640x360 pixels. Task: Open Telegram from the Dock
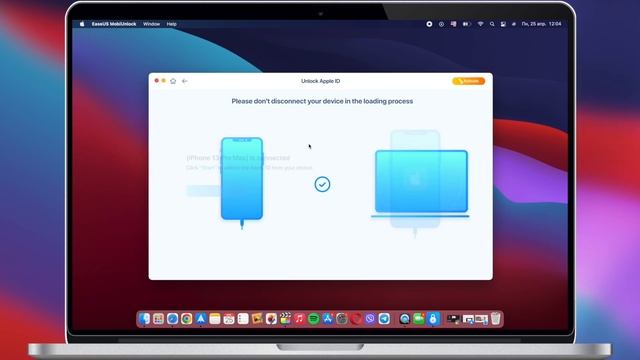(384, 319)
